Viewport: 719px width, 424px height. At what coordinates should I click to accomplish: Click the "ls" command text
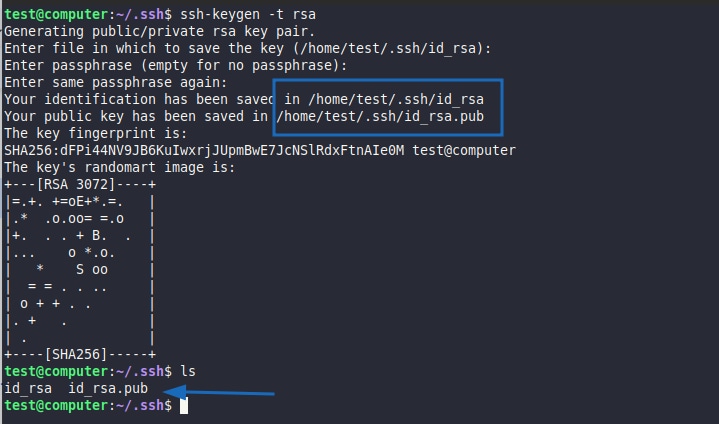click(x=187, y=371)
